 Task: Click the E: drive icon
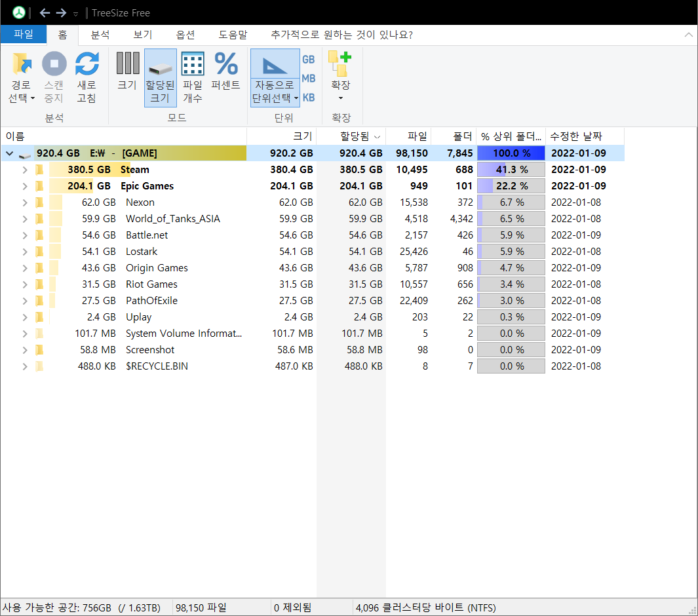pyautogui.click(x=25, y=155)
